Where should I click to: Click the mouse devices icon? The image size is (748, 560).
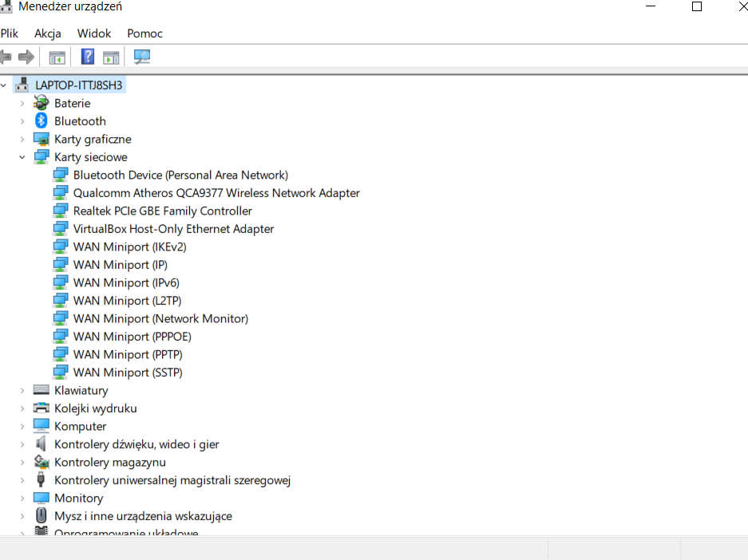(x=41, y=515)
